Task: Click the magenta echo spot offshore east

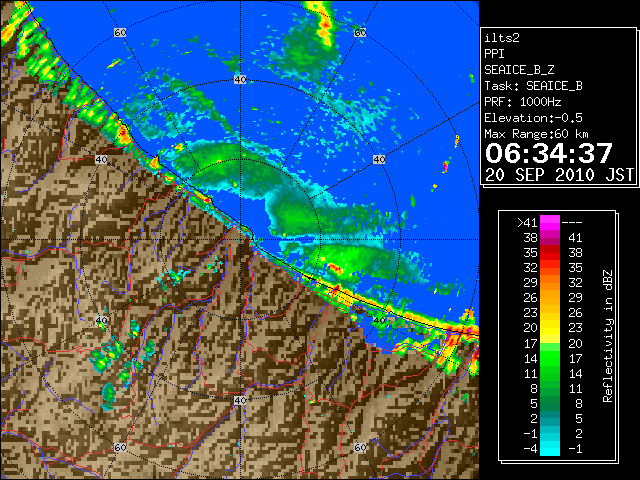Action: pos(446,166)
